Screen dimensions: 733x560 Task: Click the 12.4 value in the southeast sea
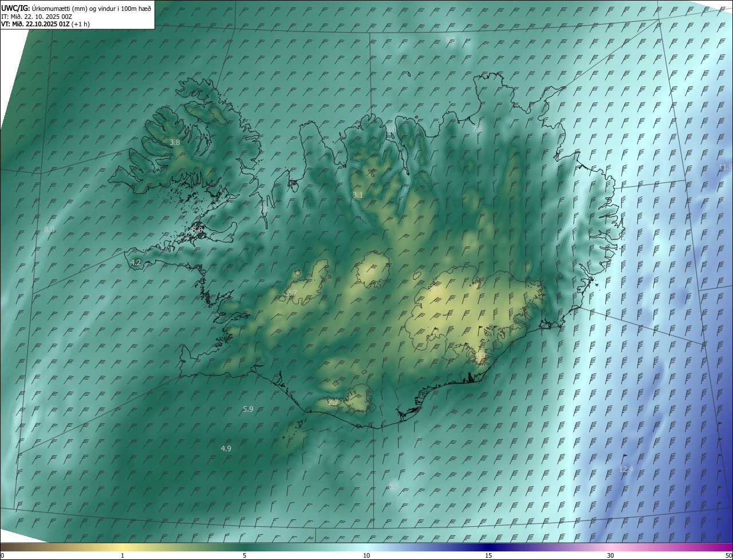[626, 470]
